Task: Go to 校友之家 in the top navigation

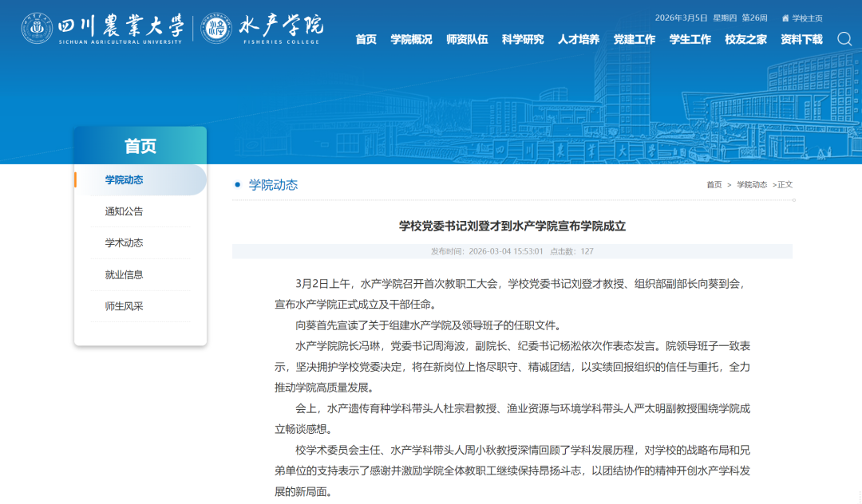Action: [744, 38]
